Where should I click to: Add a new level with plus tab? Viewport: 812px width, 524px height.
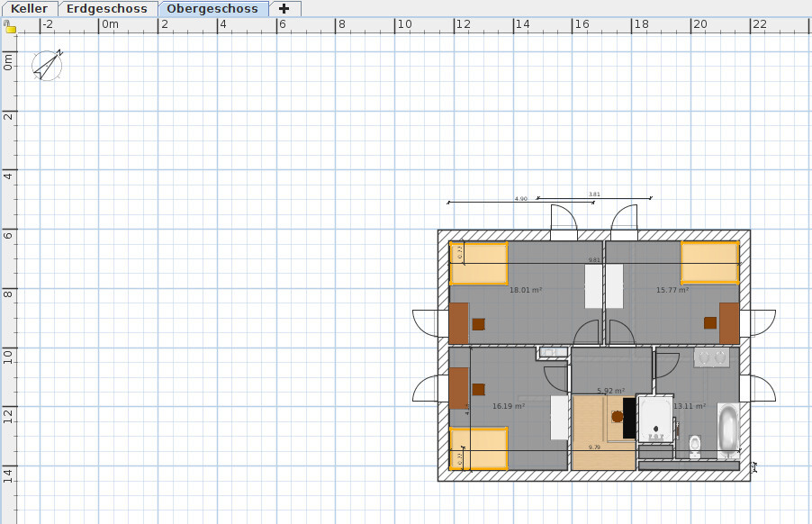coord(284,8)
